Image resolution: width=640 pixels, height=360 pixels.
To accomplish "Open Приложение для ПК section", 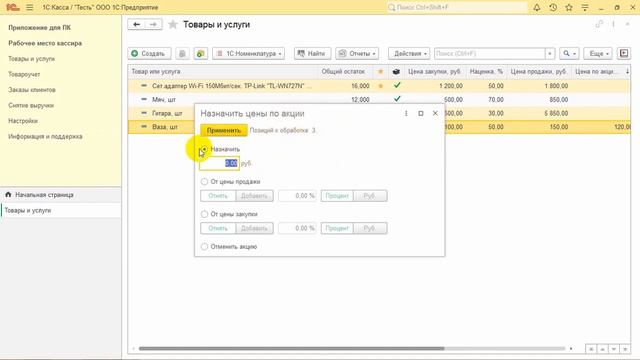I will click(x=40, y=27).
